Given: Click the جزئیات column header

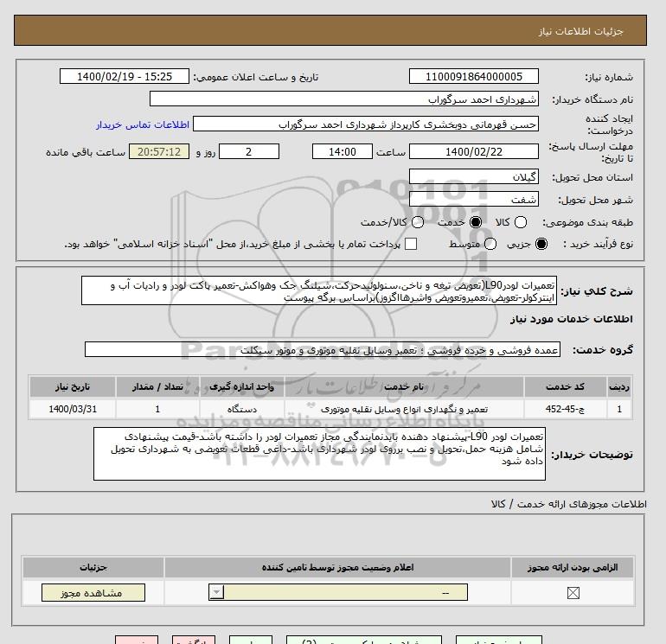Looking at the screenshot, I should click(x=93, y=567).
